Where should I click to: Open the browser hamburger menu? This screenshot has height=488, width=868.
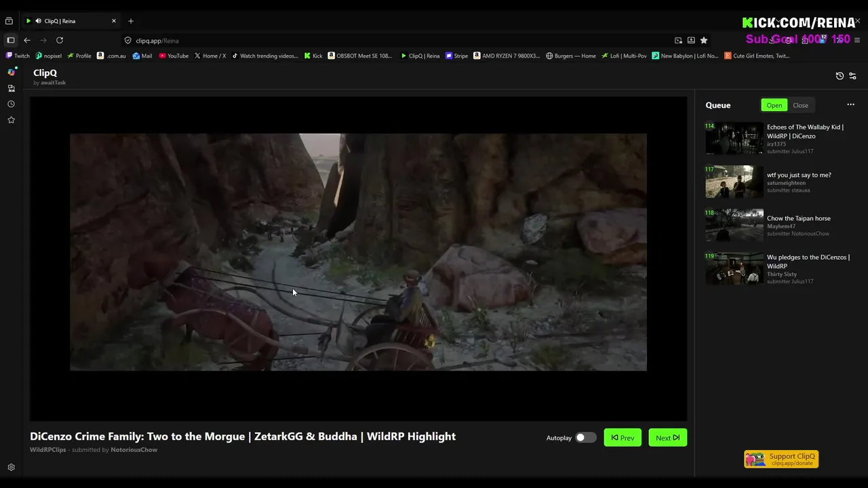(857, 41)
